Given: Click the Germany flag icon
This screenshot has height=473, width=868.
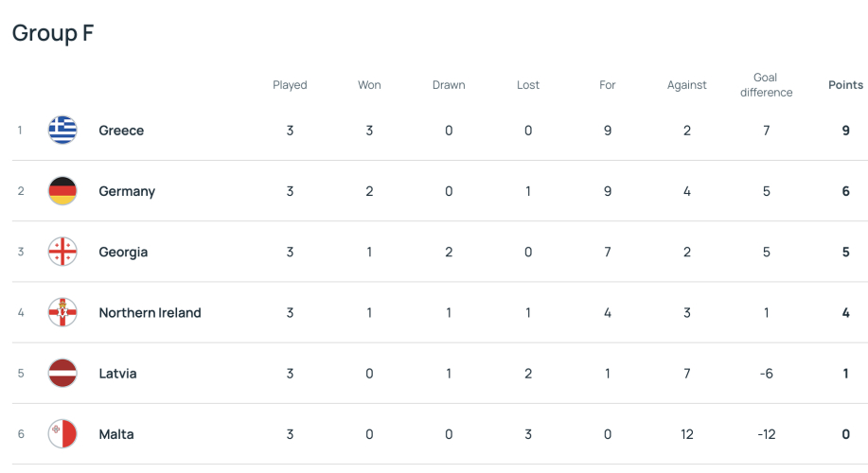Looking at the screenshot, I should click(x=62, y=191).
